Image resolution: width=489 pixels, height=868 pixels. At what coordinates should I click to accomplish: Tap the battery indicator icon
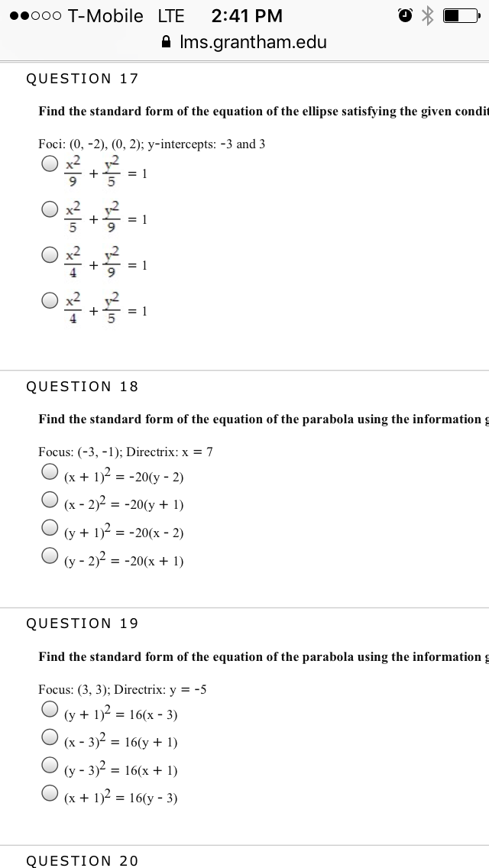(461, 15)
